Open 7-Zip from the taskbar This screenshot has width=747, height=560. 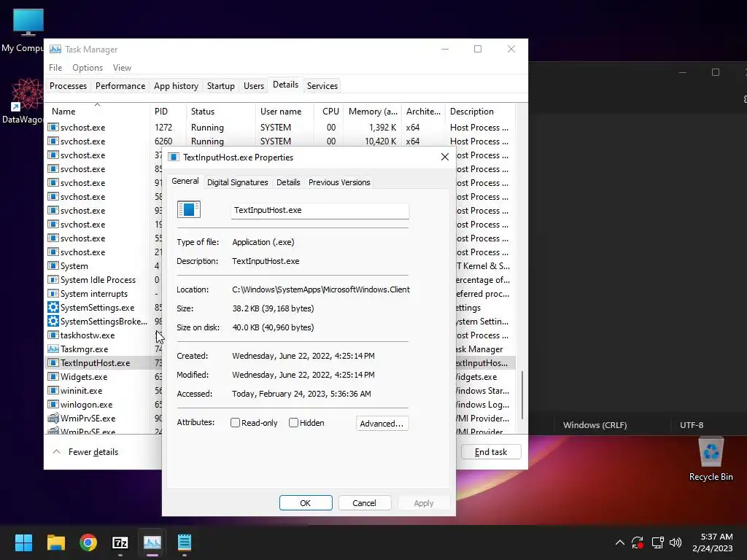click(120, 542)
